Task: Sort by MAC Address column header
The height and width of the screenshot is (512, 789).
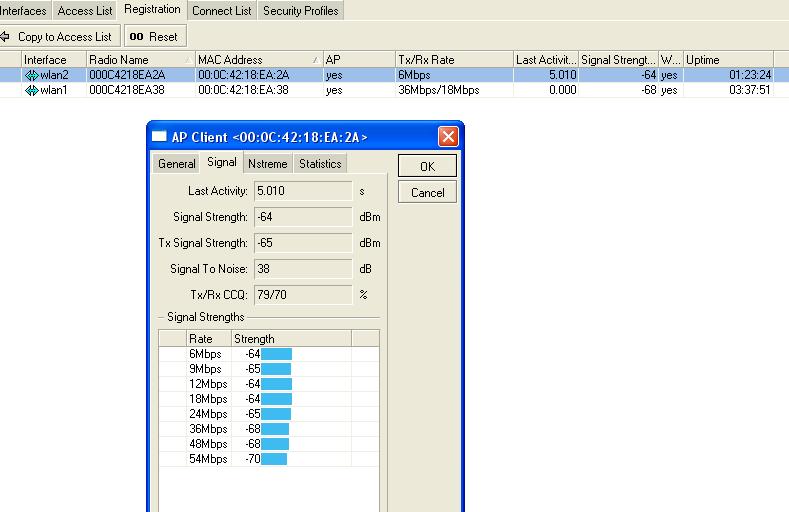Action: [x=258, y=60]
